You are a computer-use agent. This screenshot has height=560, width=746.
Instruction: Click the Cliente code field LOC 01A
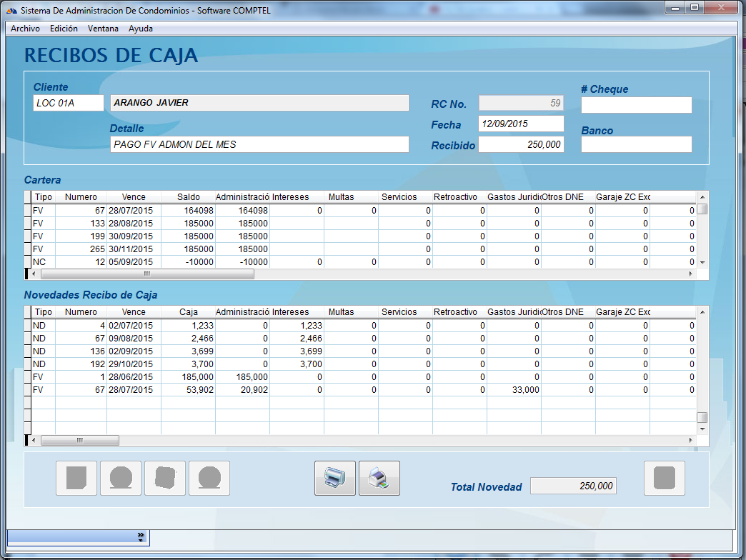[69, 103]
